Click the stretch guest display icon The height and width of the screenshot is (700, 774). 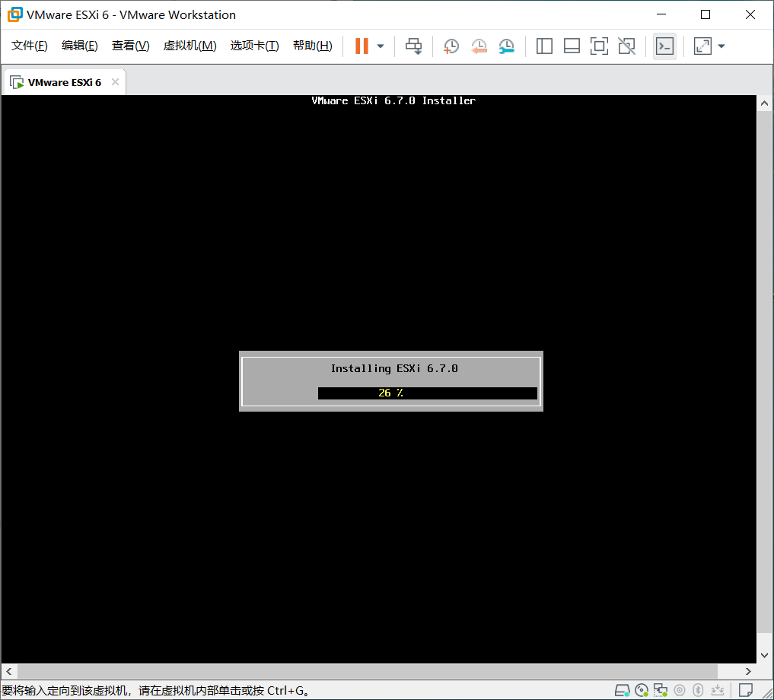tap(702, 46)
